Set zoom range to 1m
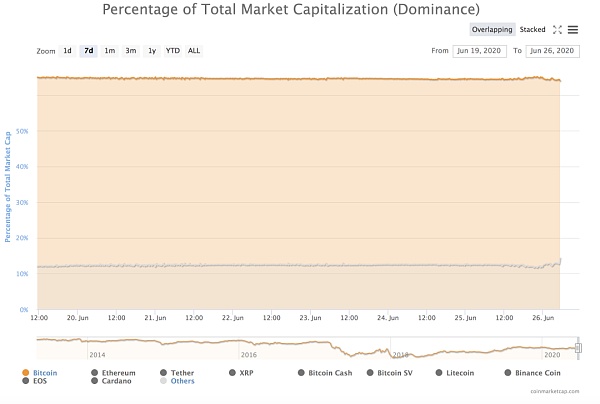The height and width of the screenshot is (404, 600). tap(110, 50)
